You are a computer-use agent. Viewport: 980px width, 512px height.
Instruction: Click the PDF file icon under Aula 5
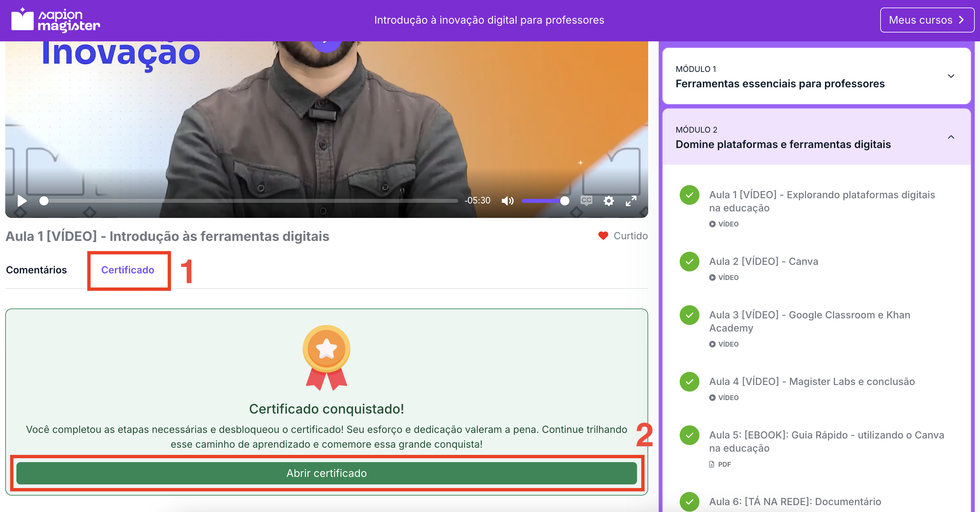(712, 464)
